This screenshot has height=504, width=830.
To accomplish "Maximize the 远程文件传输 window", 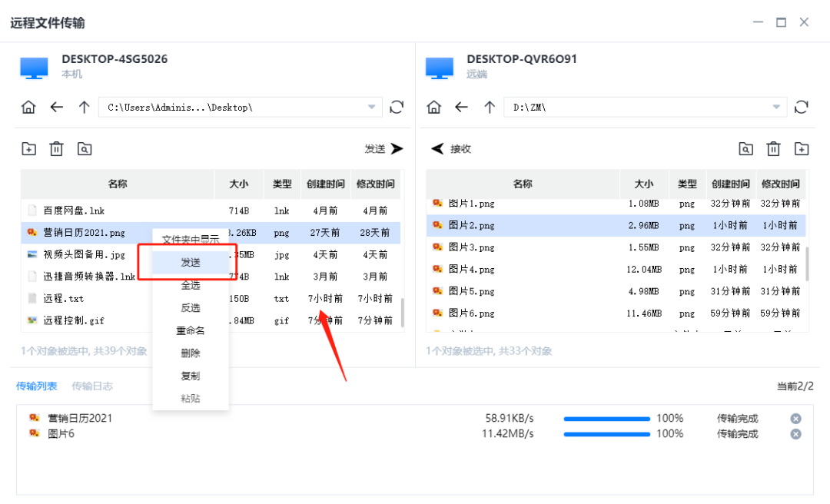I will [781, 22].
